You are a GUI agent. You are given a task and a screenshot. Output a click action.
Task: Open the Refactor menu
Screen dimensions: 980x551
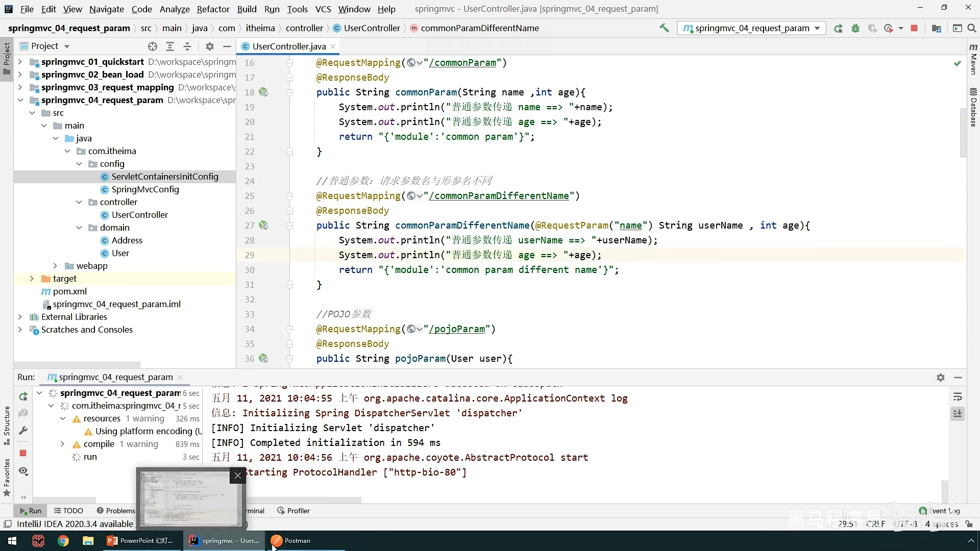[213, 9]
